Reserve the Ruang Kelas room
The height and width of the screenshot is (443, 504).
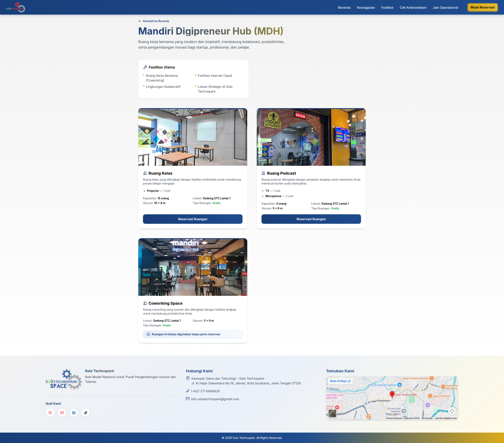point(193,219)
